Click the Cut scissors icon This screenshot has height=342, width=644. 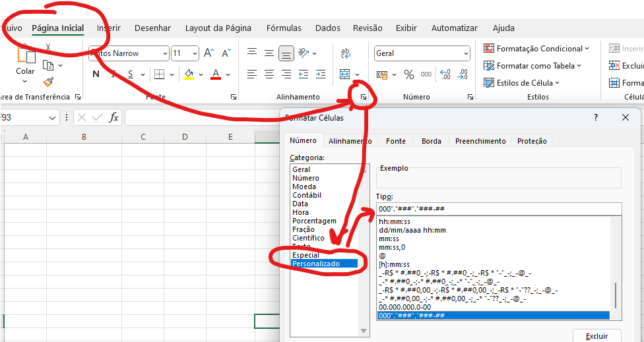48,47
